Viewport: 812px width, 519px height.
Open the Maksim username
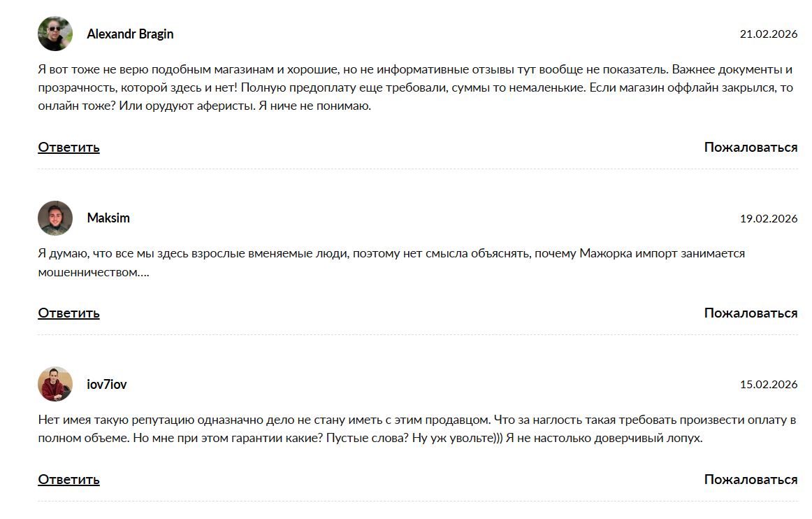pyautogui.click(x=108, y=218)
